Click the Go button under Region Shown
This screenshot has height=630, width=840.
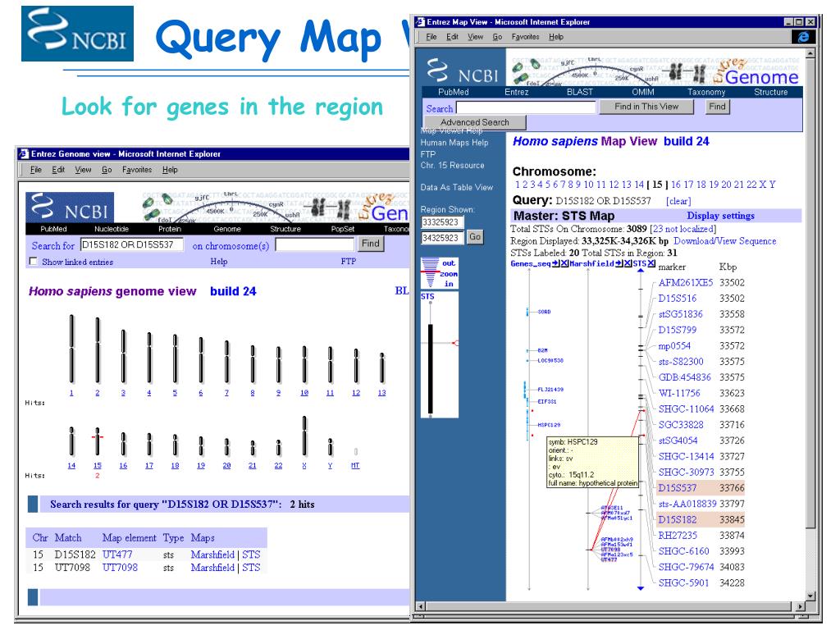pyautogui.click(x=475, y=237)
